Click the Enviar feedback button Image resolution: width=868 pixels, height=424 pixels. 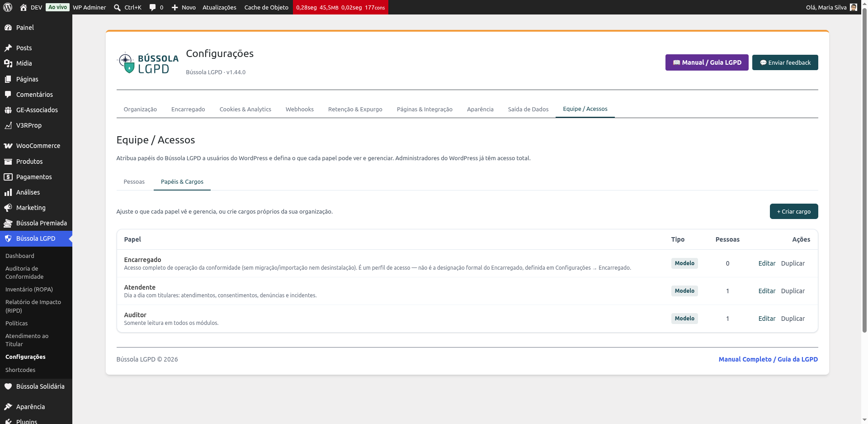click(x=785, y=62)
